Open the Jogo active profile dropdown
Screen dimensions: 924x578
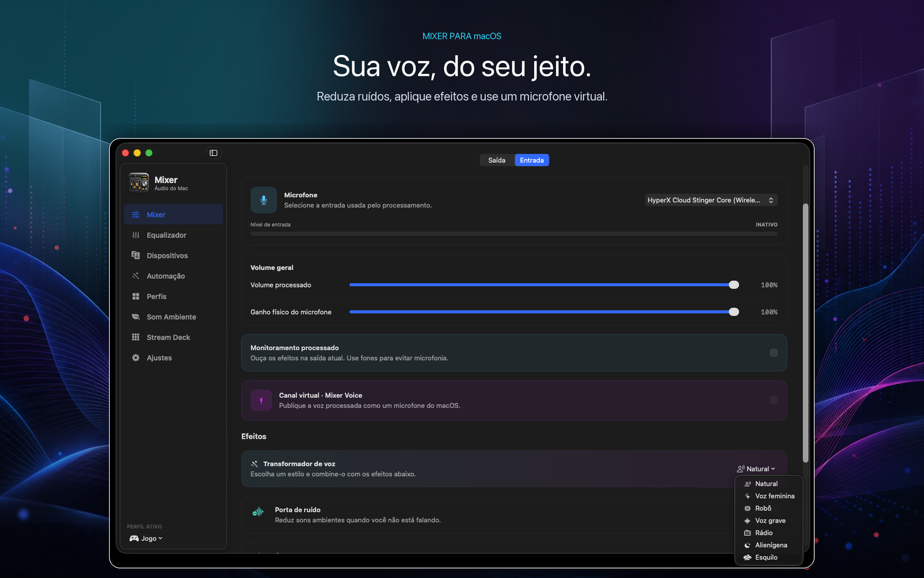pos(146,539)
